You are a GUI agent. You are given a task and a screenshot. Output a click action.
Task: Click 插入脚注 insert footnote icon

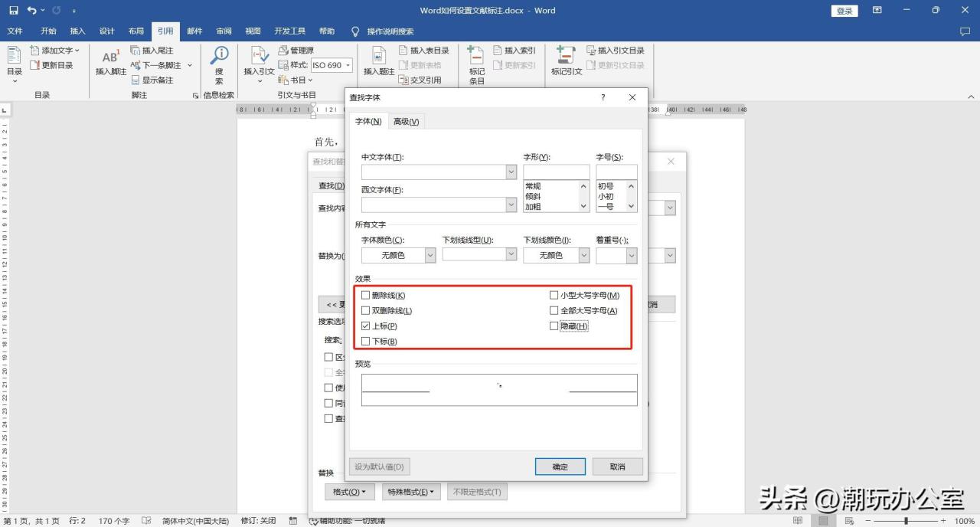[111, 61]
